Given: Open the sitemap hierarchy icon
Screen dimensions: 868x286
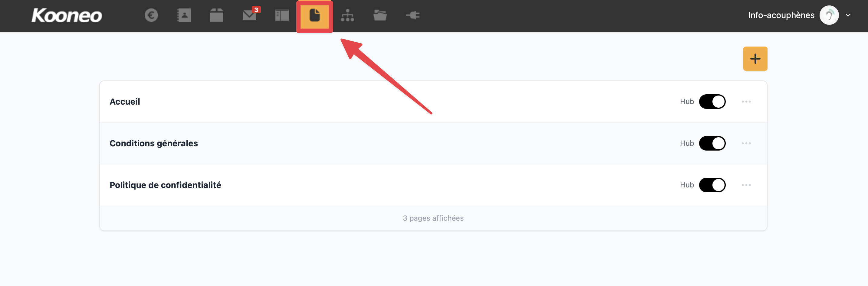Looking at the screenshot, I should [x=347, y=15].
